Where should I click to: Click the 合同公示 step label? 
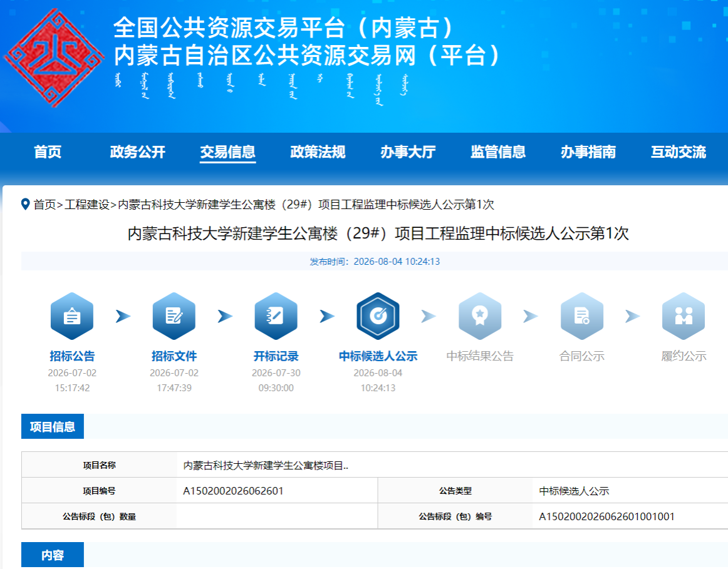point(582,356)
